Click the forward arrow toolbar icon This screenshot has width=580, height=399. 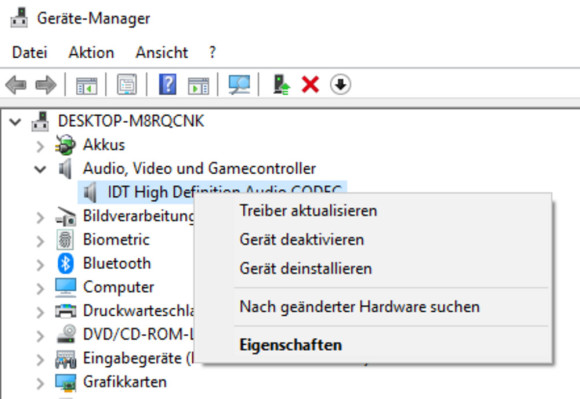(x=46, y=85)
